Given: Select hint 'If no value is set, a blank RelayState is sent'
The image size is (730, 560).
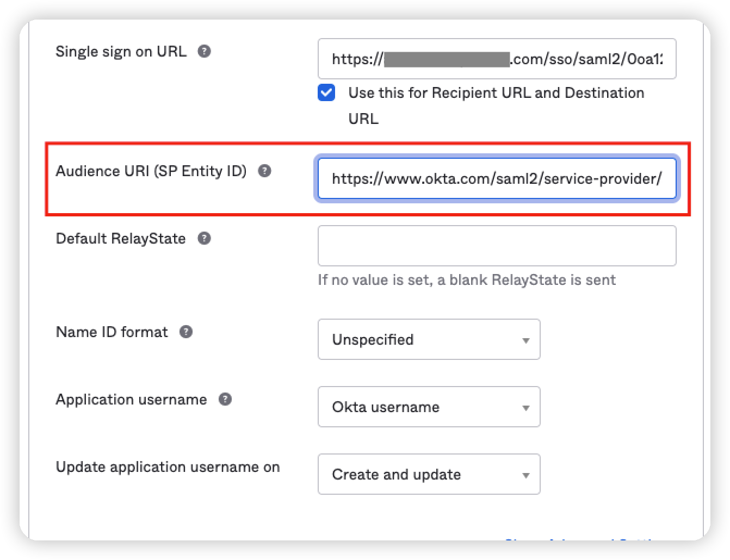Looking at the screenshot, I should 467,280.
